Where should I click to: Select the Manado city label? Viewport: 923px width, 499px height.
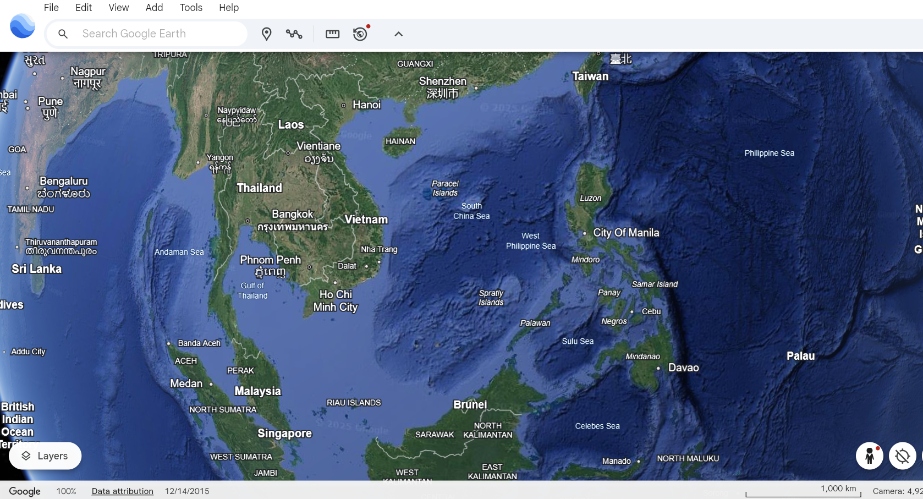(616, 461)
